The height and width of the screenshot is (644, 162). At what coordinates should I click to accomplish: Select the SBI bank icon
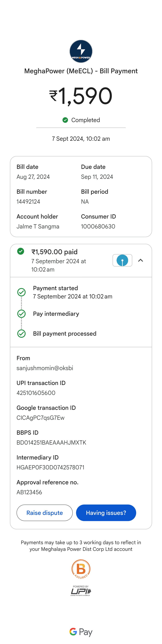pyautogui.click(x=122, y=260)
